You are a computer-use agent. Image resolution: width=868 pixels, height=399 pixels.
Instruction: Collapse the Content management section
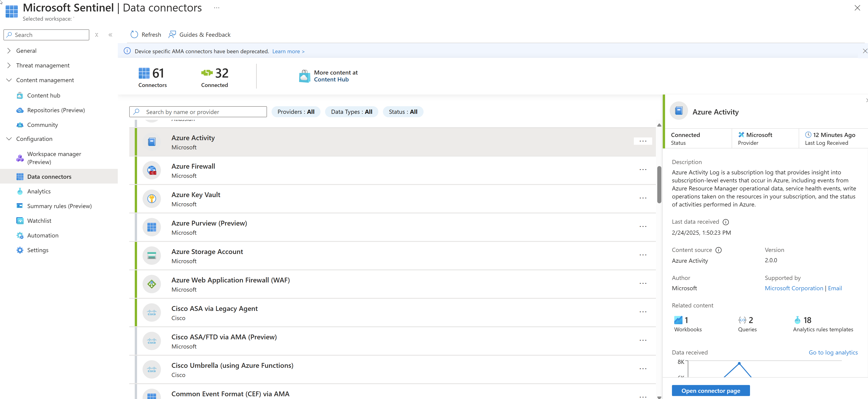[x=9, y=80]
